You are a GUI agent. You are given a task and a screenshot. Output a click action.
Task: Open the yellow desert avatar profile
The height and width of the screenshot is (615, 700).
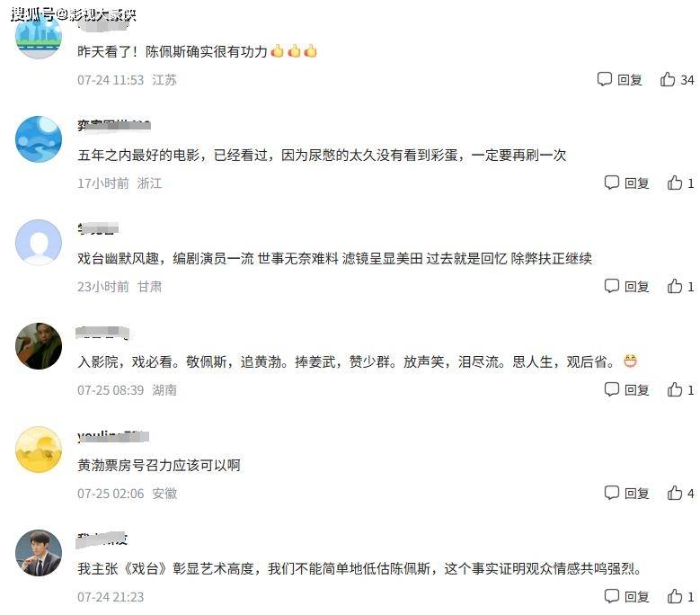tap(39, 450)
